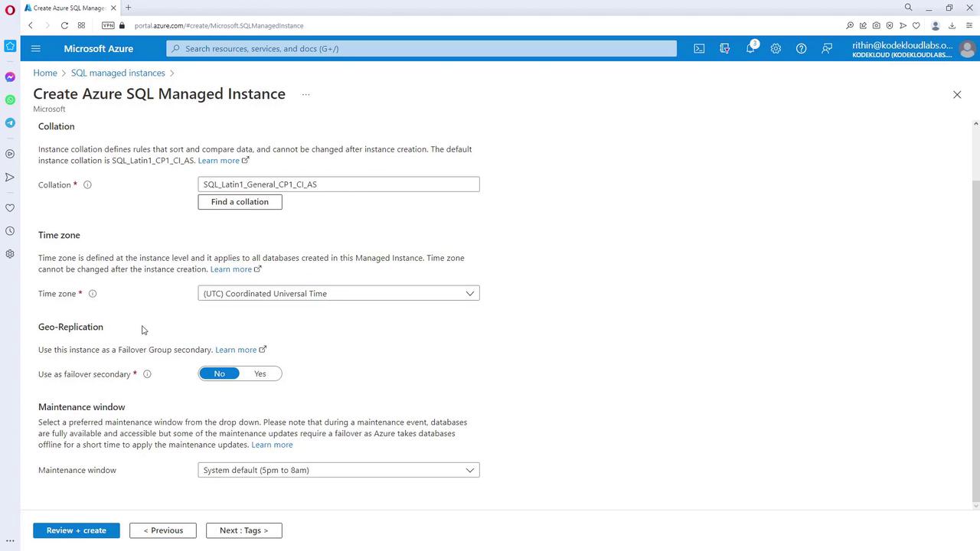
Task: Select No for failover secondary
Action: click(220, 373)
